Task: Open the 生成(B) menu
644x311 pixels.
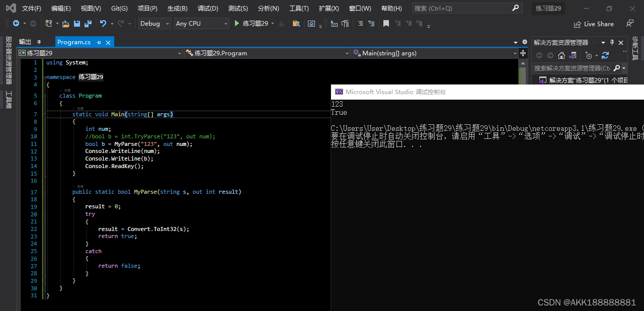Action: click(177, 9)
